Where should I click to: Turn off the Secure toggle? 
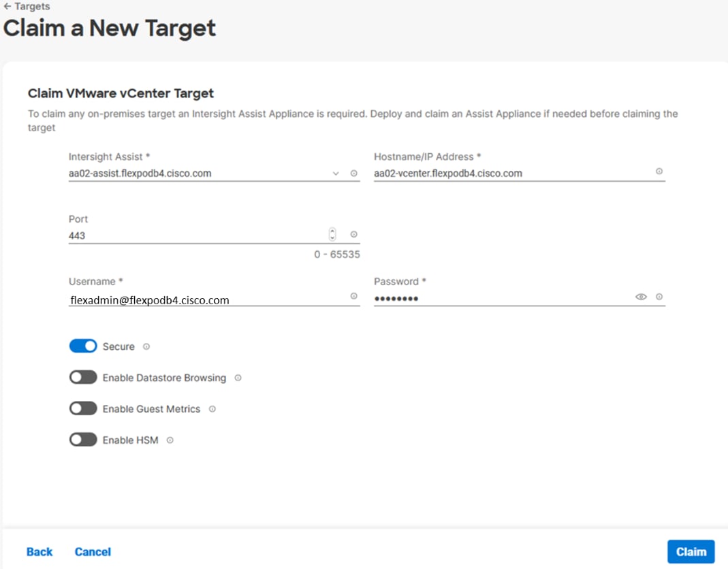coord(83,346)
